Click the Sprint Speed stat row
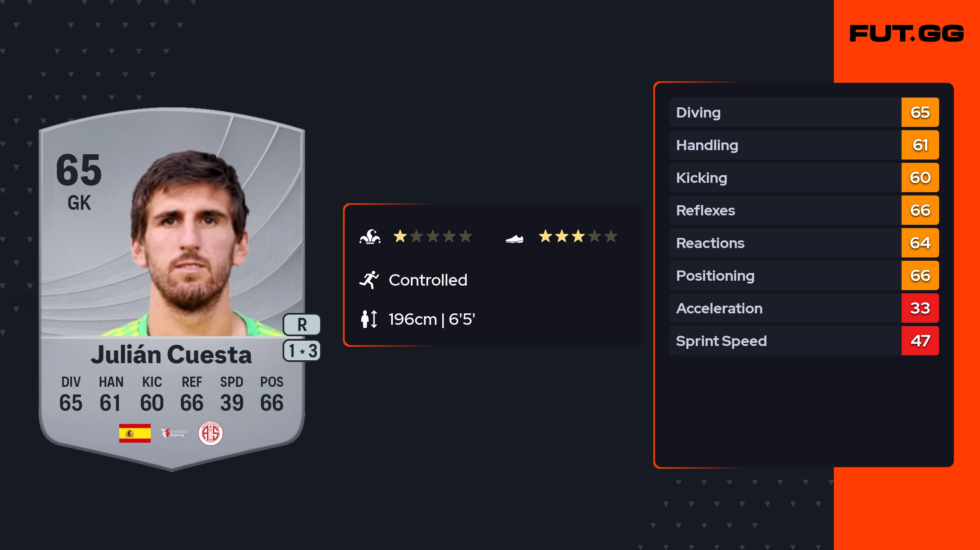Screen dimensions: 980x550 784,341
